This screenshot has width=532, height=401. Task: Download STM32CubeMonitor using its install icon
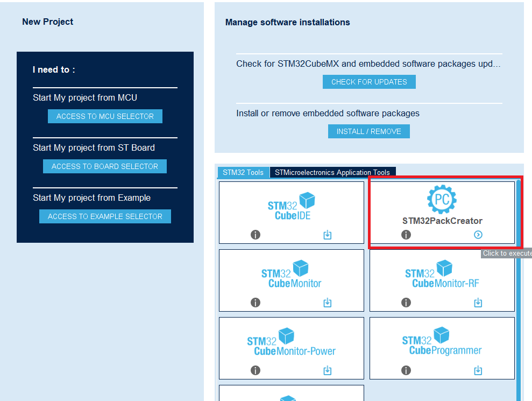[328, 302]
